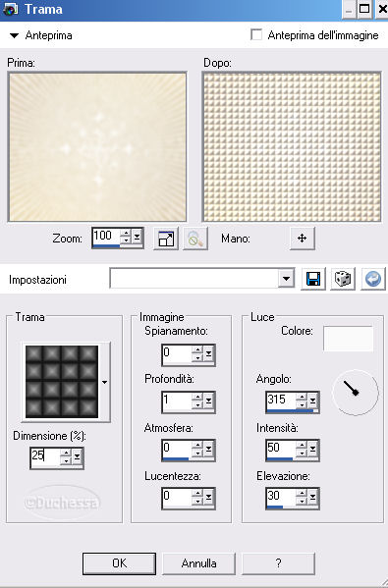Click the Trama texture thumbnail preview
Screen dimensions: 388x588
tap(62, 382)
